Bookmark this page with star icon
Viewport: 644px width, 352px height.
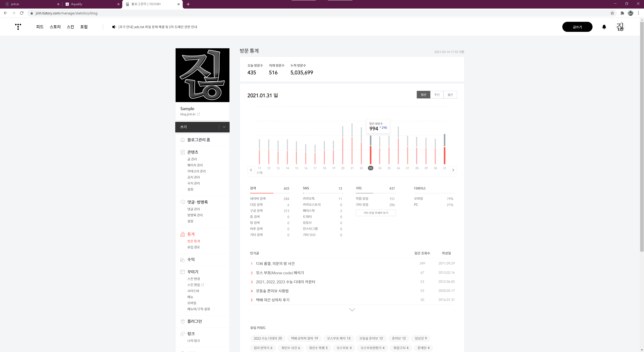[x=612, y=13]
